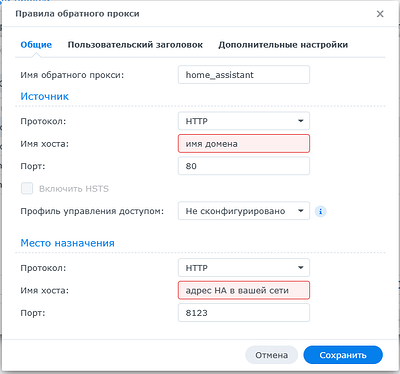
Task: Click the arrow next to Не сконфигурировано
Action: (x=301, y=211)
